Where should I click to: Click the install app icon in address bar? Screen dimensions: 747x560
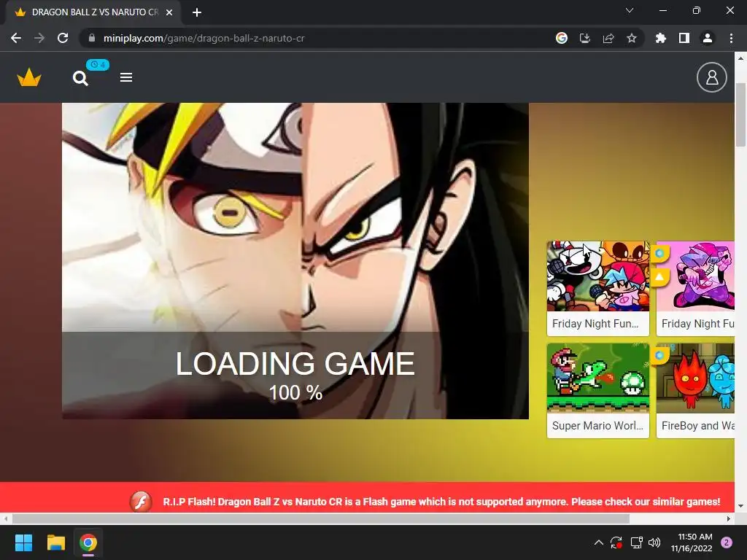[584, 38]
